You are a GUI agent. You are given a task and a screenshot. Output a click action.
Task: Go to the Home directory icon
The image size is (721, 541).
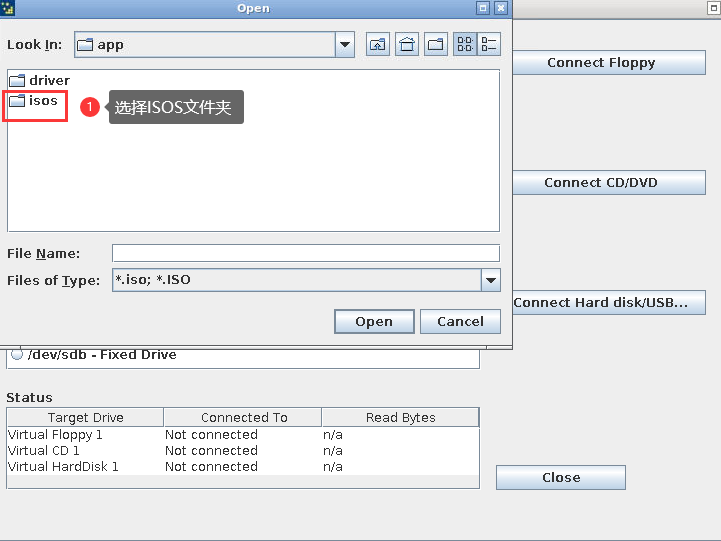click(407, 44)
